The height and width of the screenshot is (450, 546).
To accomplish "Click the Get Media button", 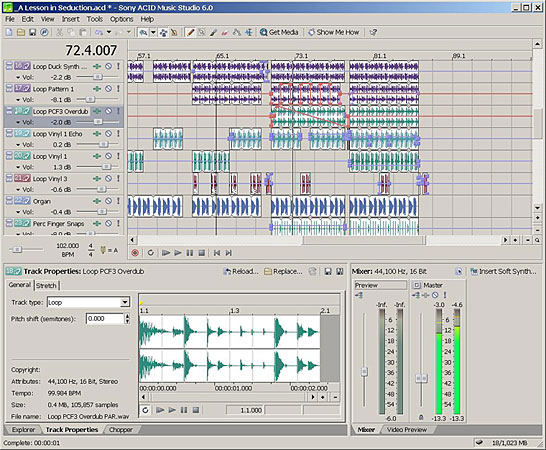I will pyautogui.click(x=279, y=32).
